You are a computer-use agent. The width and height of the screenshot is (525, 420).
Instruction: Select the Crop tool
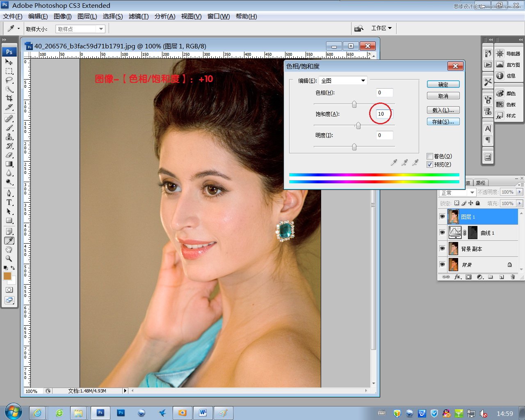9,98
